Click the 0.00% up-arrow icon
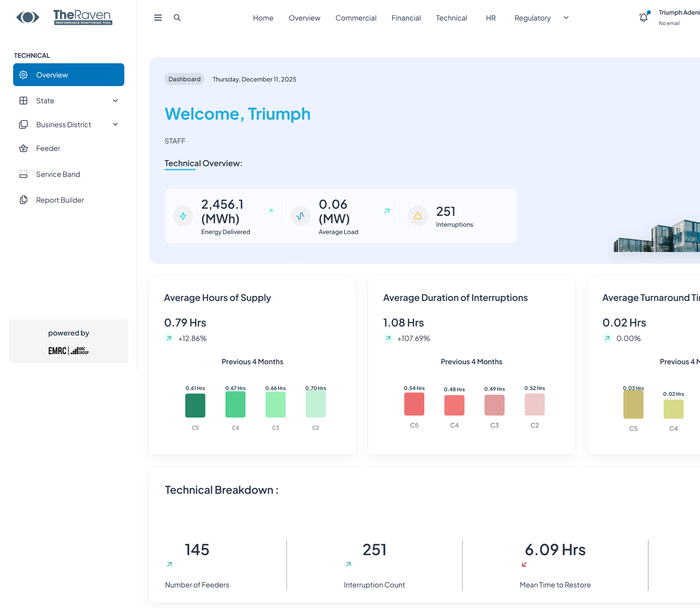 click(x=608, y=339)
